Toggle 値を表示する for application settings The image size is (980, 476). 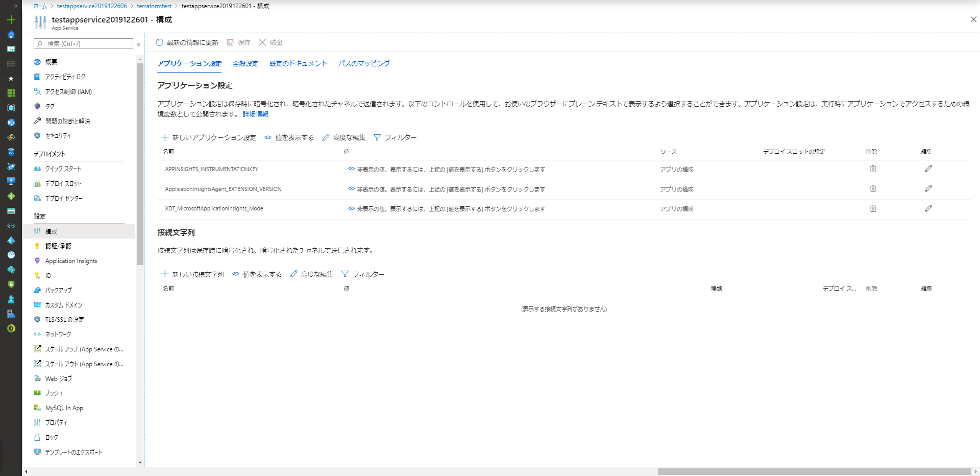tap(289, 138)
